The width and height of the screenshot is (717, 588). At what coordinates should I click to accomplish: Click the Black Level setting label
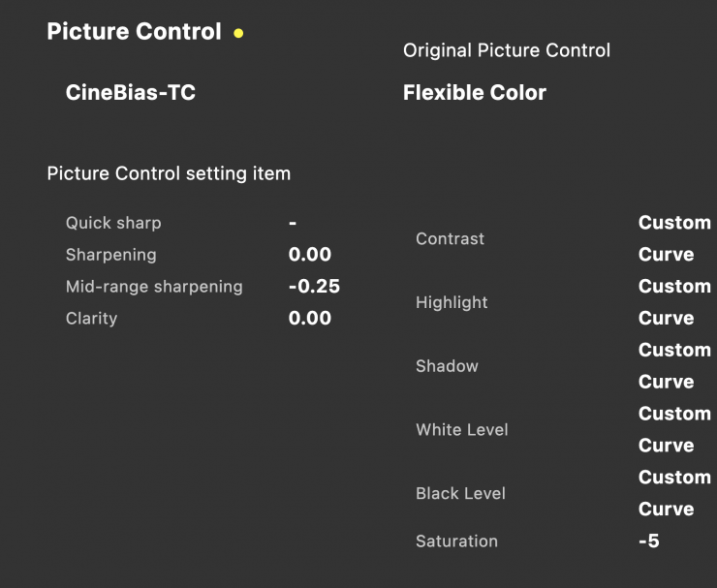(x=460, y=493)
